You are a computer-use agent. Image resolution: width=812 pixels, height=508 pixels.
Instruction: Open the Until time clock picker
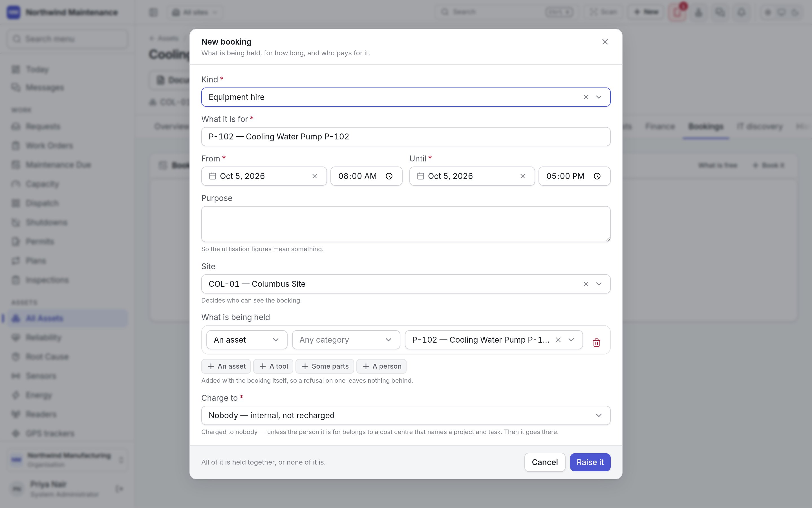pyautogui.click(x=597, y=176)
